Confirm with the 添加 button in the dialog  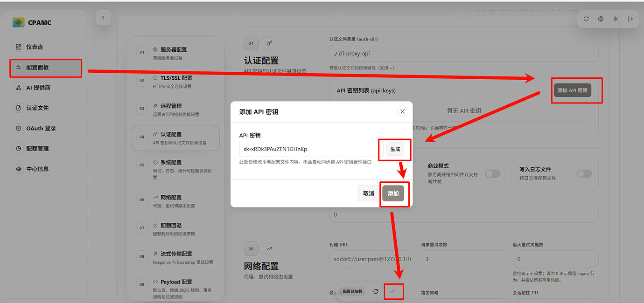(393, 193)
